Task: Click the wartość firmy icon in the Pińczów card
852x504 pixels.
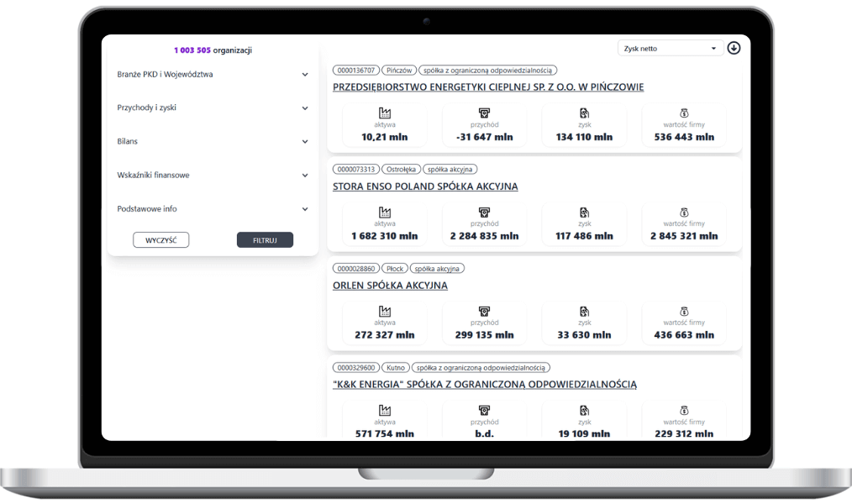Action: 684,113
